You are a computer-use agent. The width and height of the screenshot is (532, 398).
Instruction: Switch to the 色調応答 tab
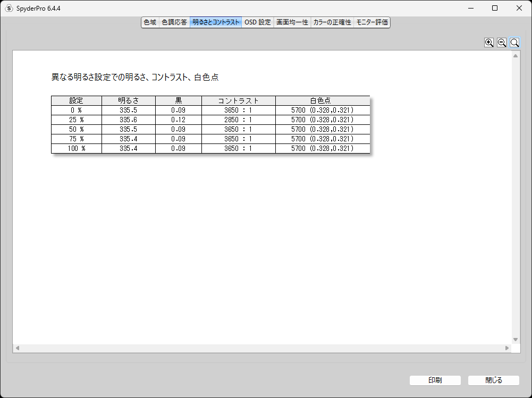(174, 22)
